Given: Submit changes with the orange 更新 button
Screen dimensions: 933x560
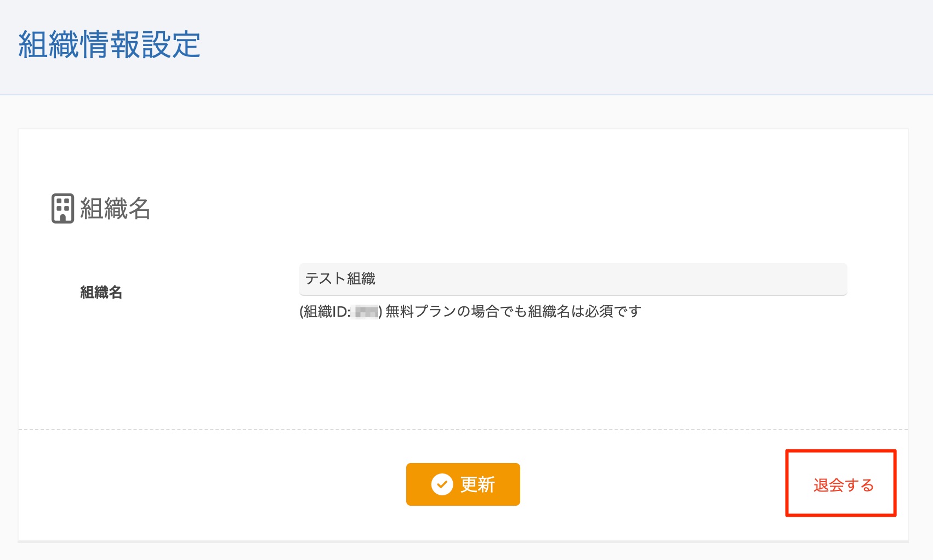Looking at the screenshot, I should (463, 484).
